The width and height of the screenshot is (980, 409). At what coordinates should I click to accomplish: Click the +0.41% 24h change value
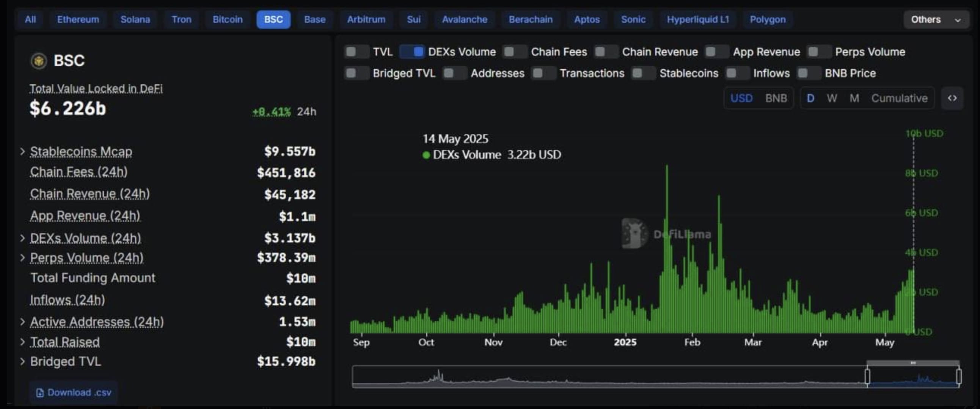272,112
